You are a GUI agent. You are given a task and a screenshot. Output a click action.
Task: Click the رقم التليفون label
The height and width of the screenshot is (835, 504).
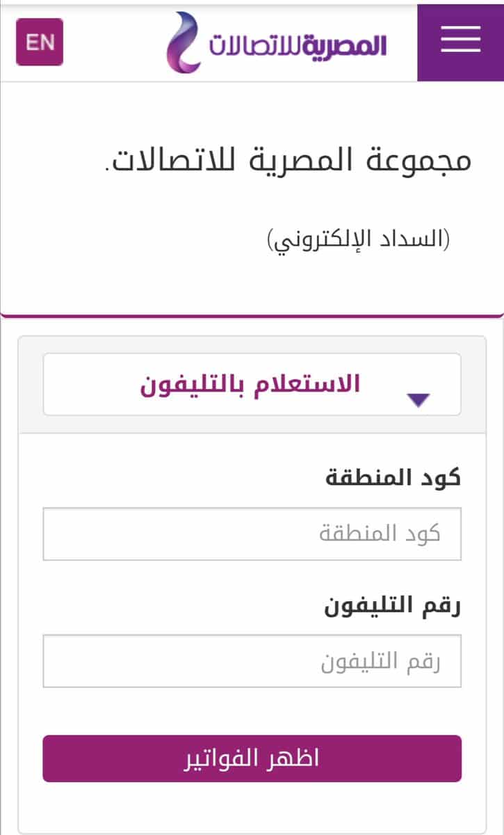(393, 606)
